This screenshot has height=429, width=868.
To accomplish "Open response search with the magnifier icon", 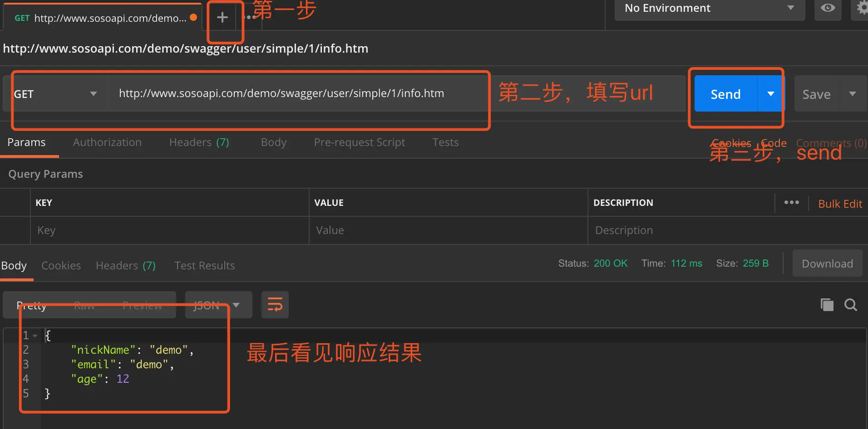I will 851,304.
